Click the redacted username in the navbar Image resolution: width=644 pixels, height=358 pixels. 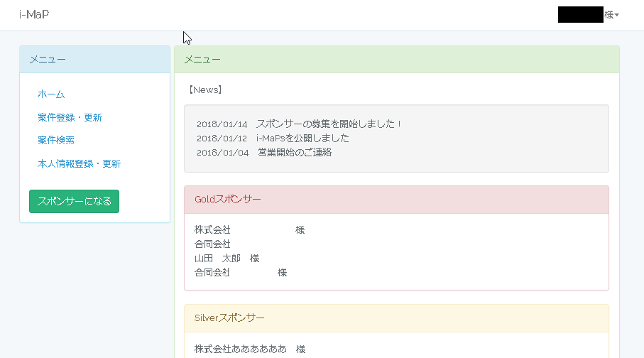[580, 15]
